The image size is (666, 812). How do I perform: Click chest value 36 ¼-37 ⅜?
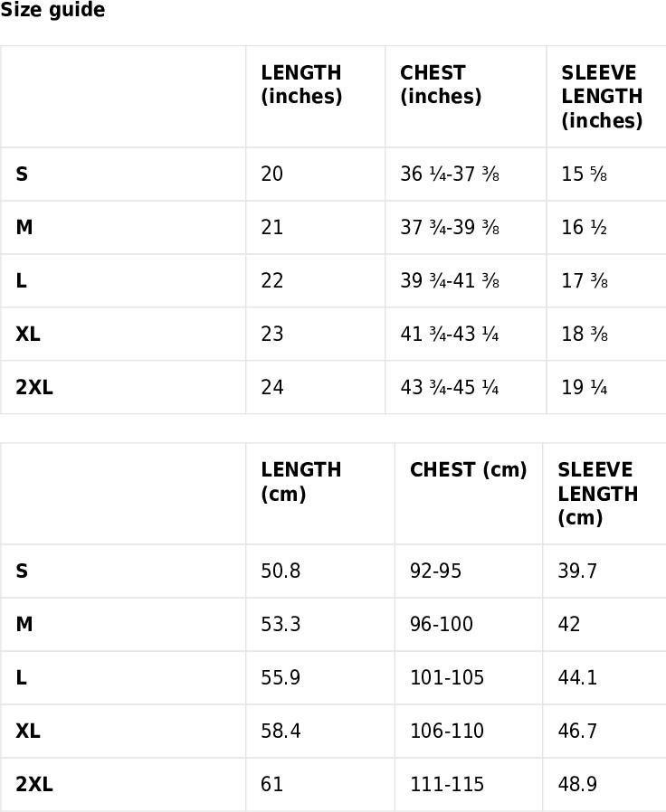450,174
